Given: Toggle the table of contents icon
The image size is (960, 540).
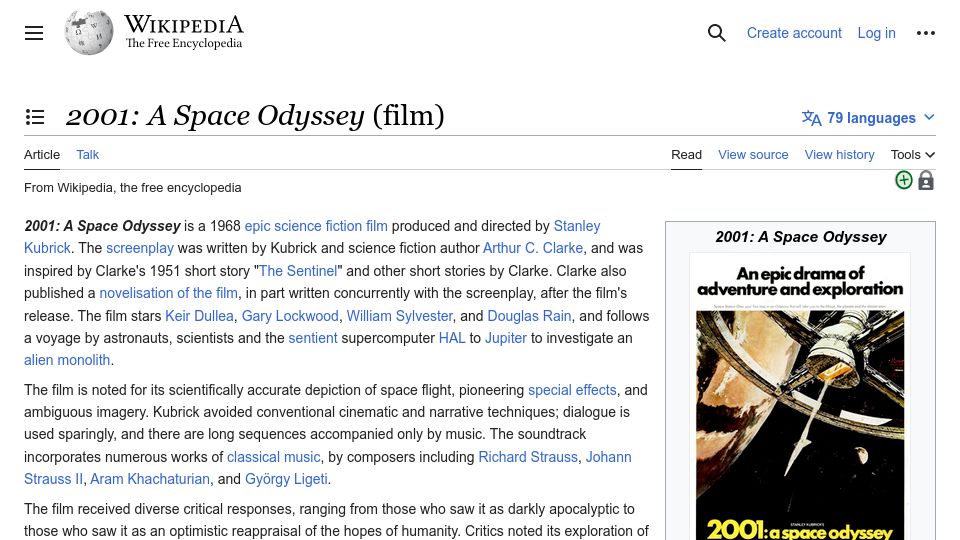Looking at the screenshot, I should point(35,116).
